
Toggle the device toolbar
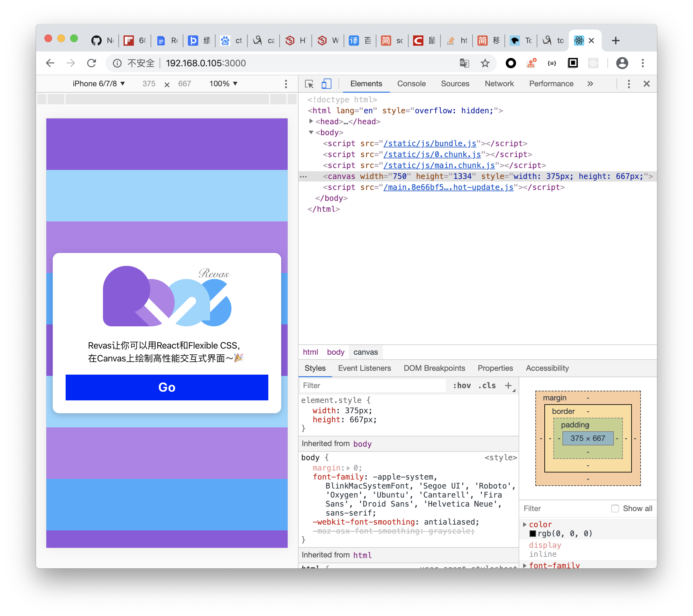(x=326, y=83)
